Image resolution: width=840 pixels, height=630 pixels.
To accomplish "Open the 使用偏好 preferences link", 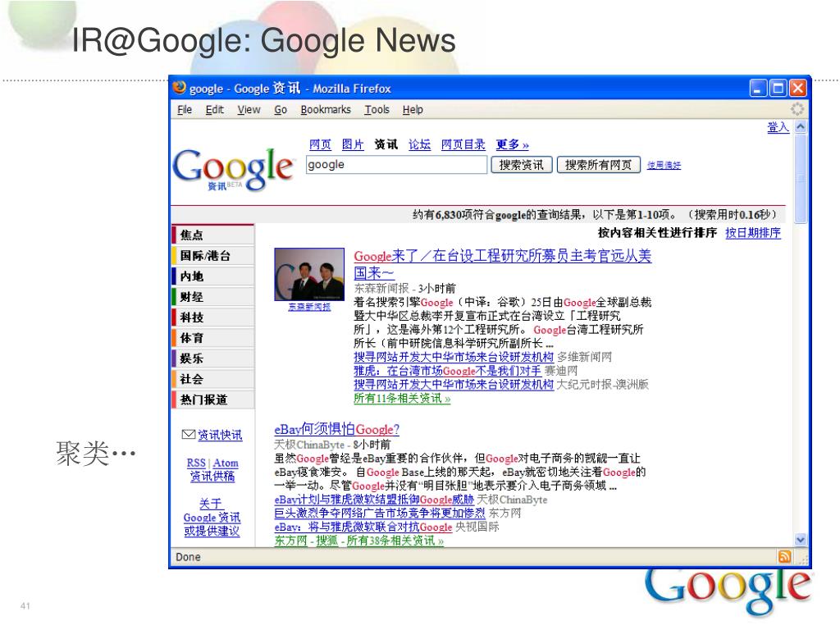I will pos(664,166).
